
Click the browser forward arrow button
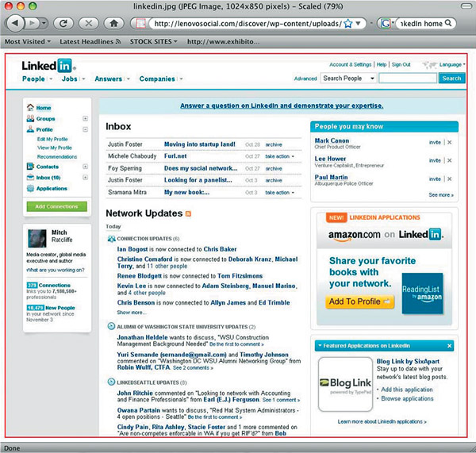pos(33,23)
